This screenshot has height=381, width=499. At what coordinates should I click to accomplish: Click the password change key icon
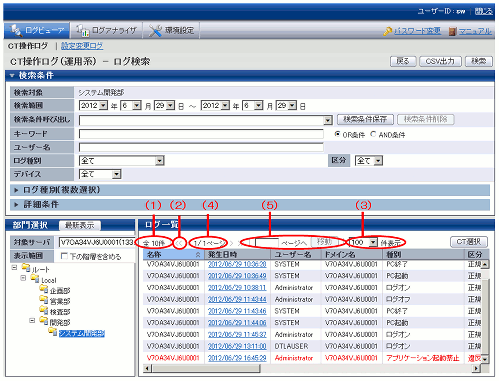point(388,31)
